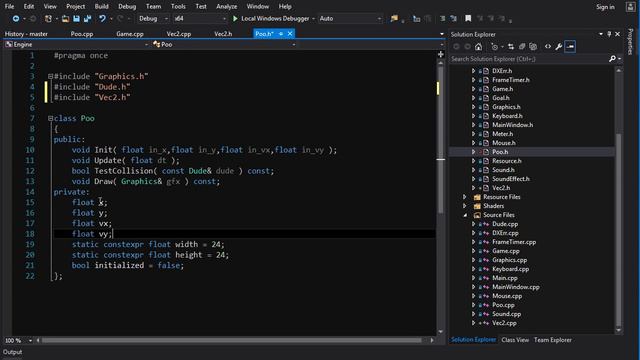Select Game.h in Solution Explorer
Viewport: 640px width, 360px height.
pos(502,89)
